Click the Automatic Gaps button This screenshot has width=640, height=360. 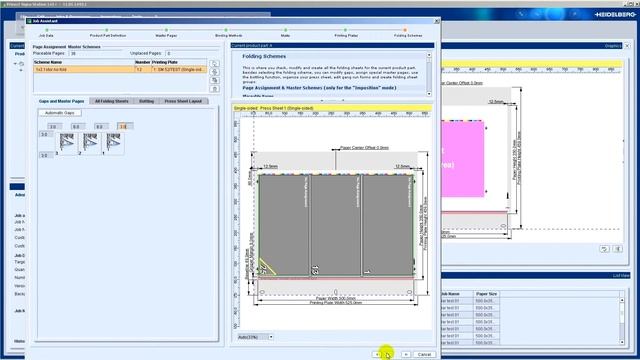tap(60, 113)
